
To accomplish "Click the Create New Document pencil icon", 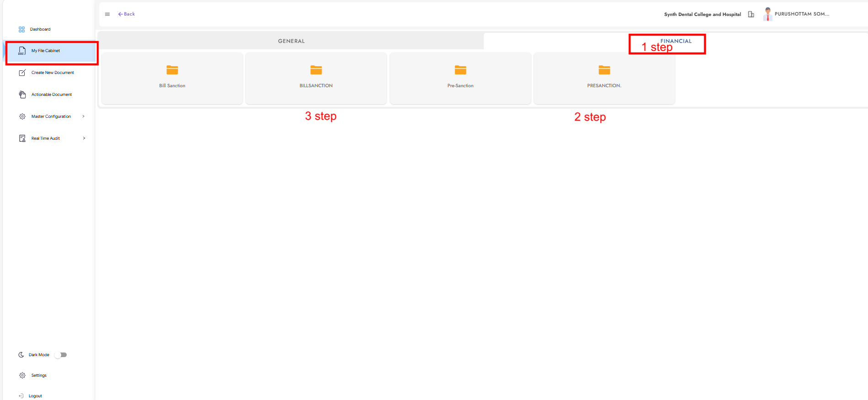I will point(22,73).
